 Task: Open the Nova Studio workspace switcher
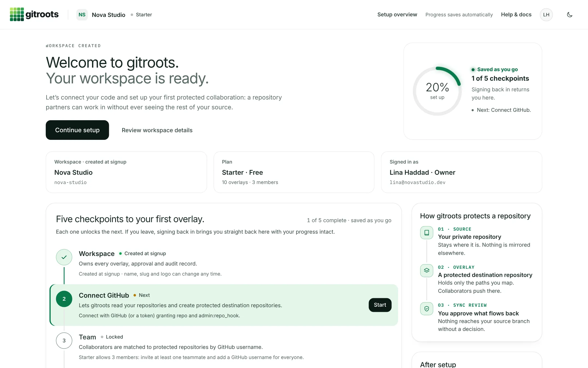point(108,15)
